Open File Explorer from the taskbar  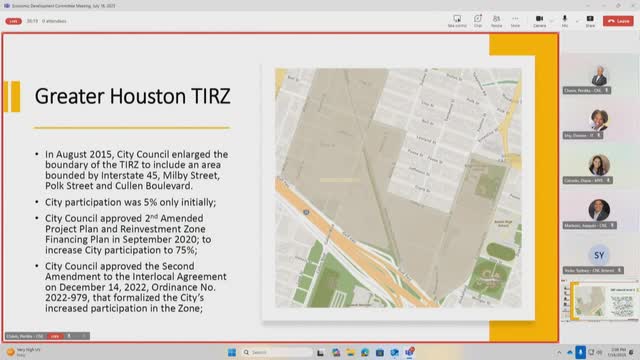(350, 352)
